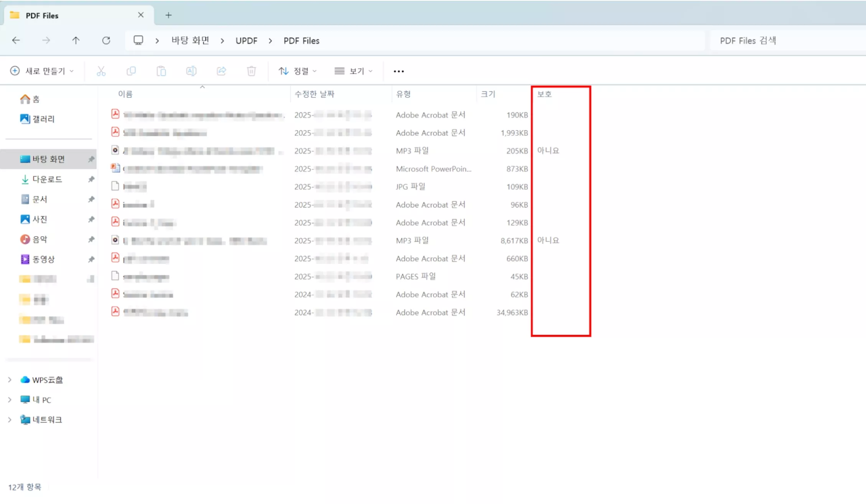This screenshot has width=866, height=504.
Task: Paste from clipboard using the paste icon
Action: coord(161,71)
